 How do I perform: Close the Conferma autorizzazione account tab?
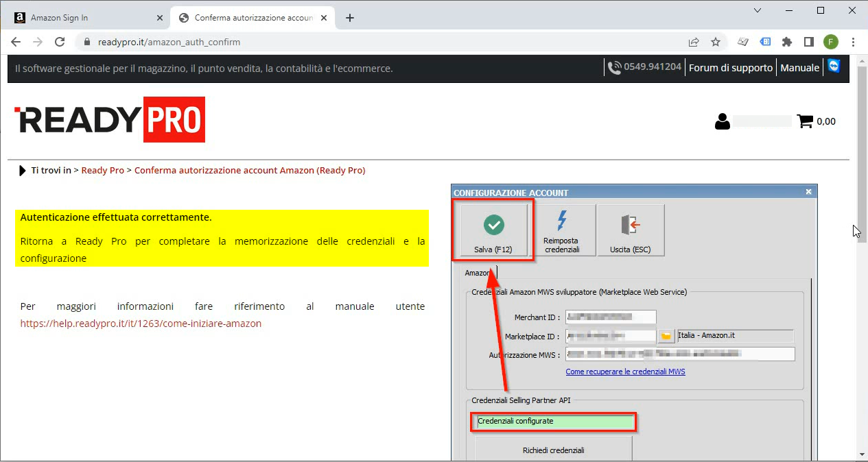(325, 18)
